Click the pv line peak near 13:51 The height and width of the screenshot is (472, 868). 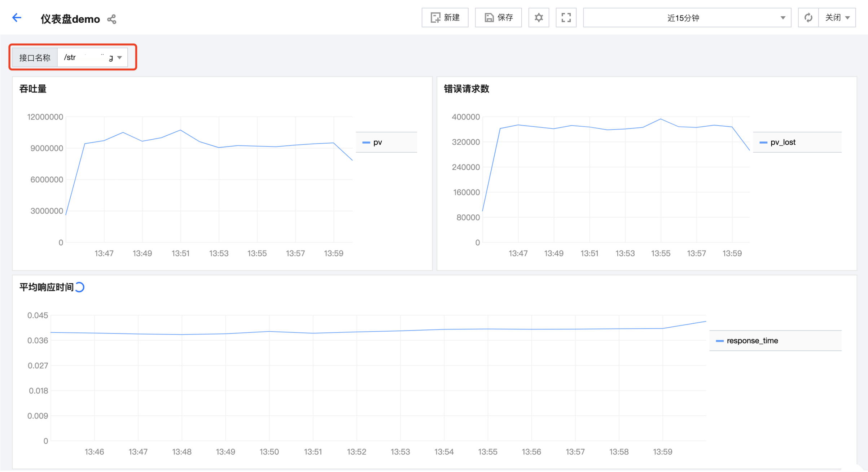180,130
